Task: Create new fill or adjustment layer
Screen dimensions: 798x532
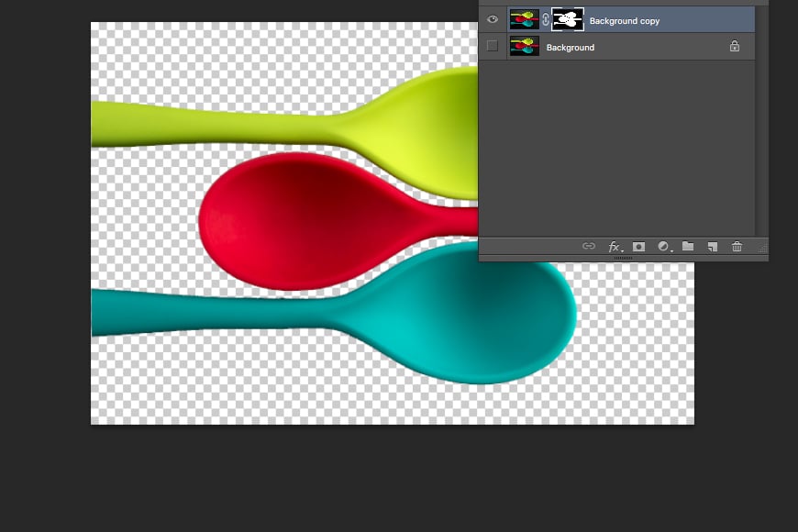Action: pyautogui.click(x=664, y=247)
